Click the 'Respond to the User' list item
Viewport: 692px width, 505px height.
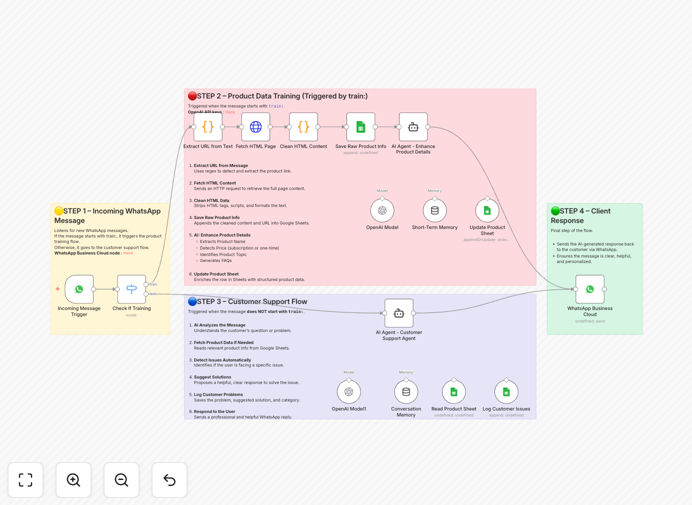click(214, 411)
